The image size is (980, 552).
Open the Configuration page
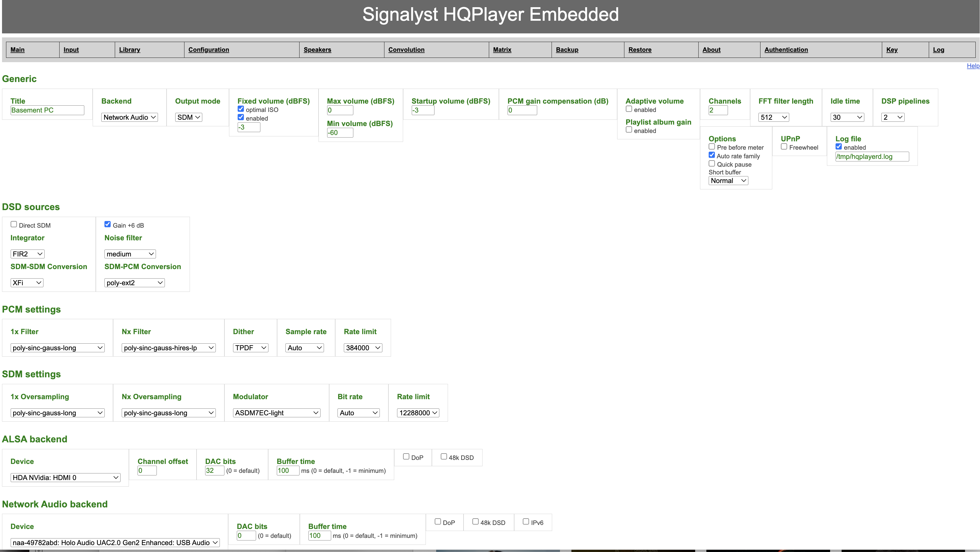[x=209, y=50]
